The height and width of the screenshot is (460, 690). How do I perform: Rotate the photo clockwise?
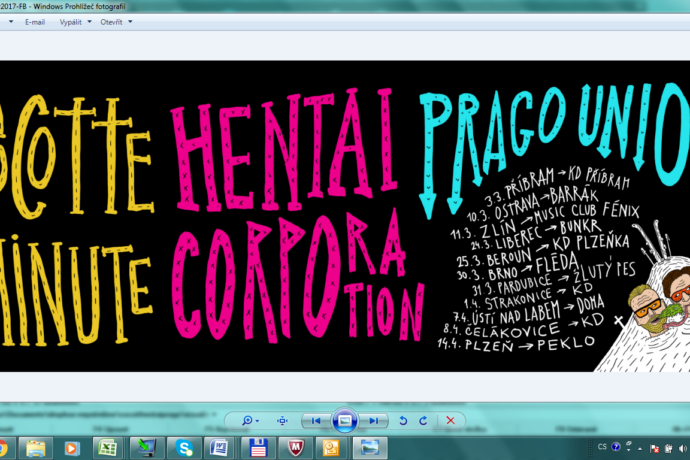(x=423, y=421)
